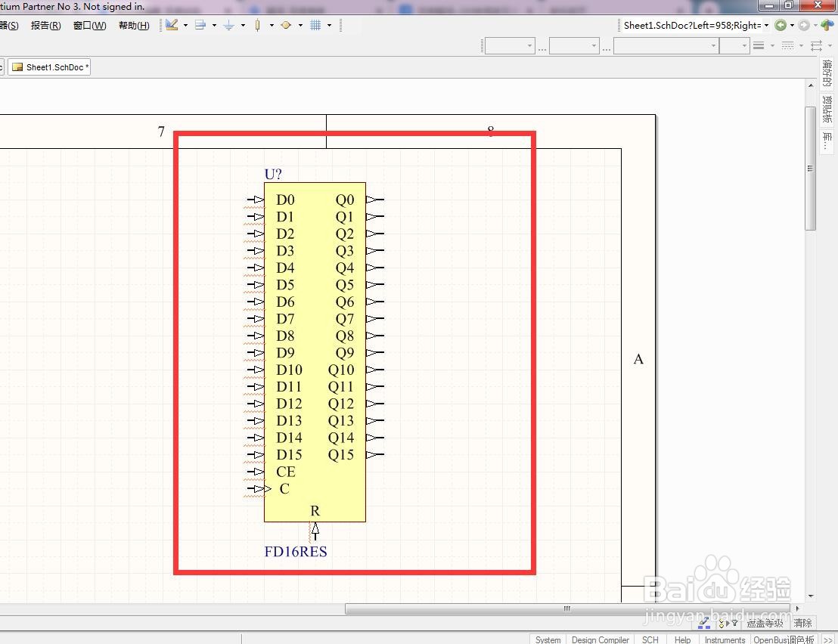This screenshot has height=644, width=838.
Task: Click the C clock pin label
Action: pos(284,488)
